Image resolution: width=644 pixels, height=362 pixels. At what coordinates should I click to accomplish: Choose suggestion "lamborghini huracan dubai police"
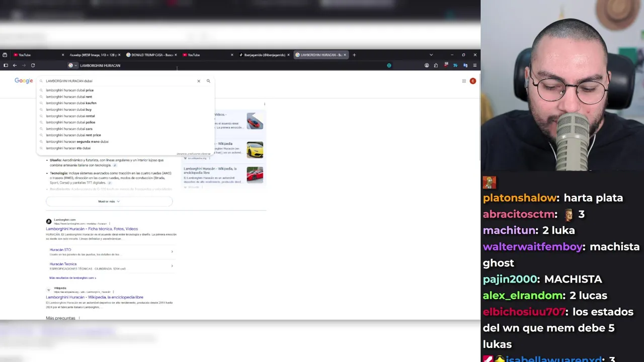70,122
